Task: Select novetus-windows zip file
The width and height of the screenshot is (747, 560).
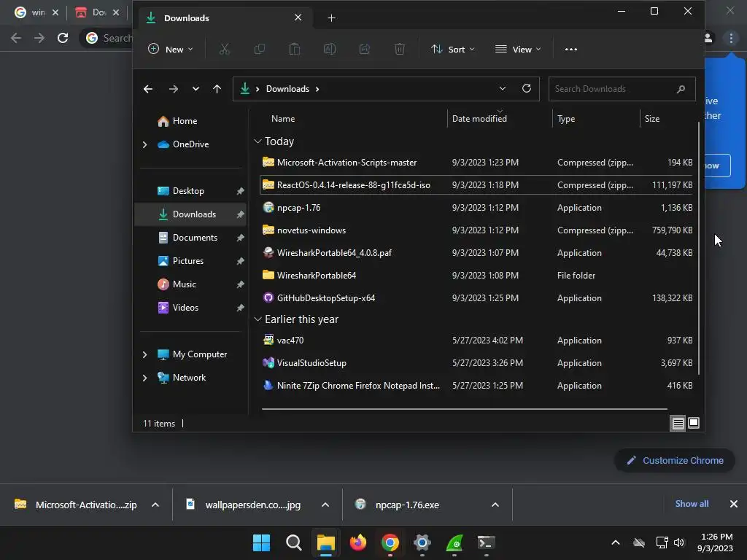Action: click(x=476, y=230)
